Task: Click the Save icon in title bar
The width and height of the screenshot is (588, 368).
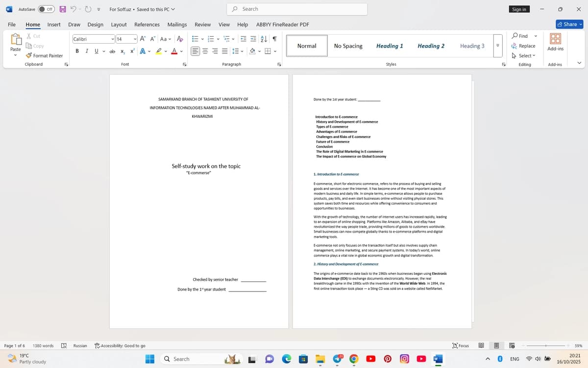Action: 63,9
